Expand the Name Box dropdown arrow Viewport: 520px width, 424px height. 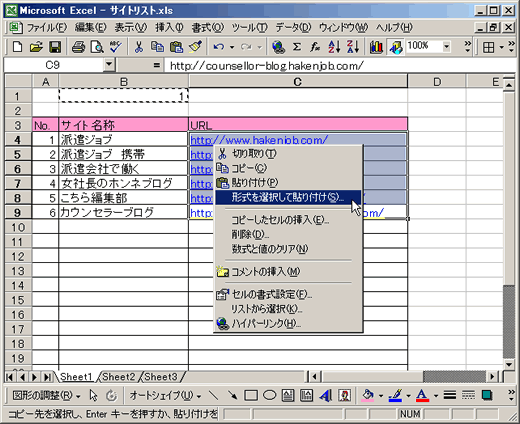pyautogui.click(x=109, y=64)
